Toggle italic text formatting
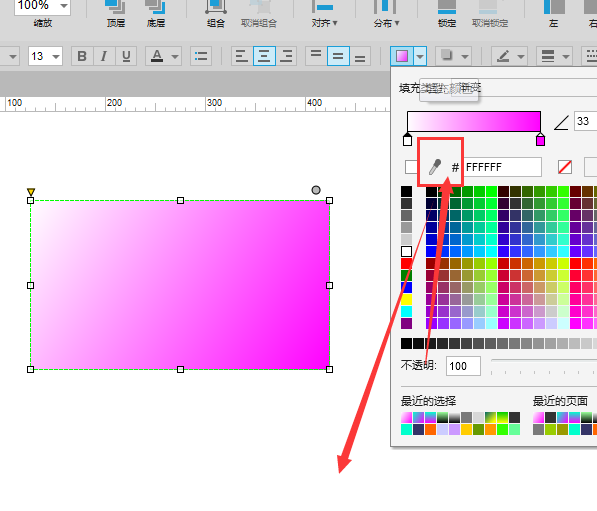The width and height of the screenshot is (597, 511). pos(104,56)
